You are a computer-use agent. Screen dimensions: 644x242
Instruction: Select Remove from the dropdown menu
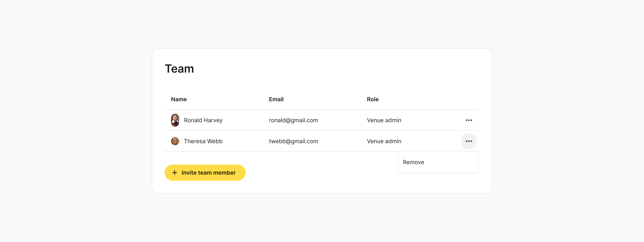(x=413, y=162)
